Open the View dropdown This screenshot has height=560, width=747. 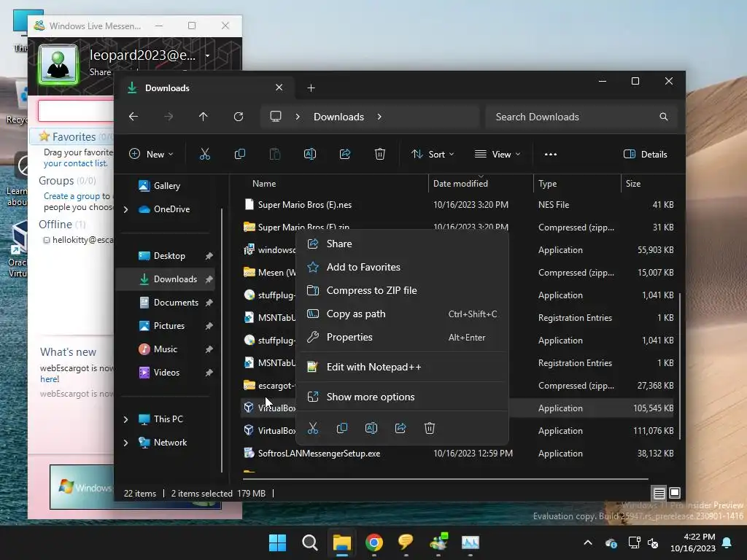click(x=498, y=155)
